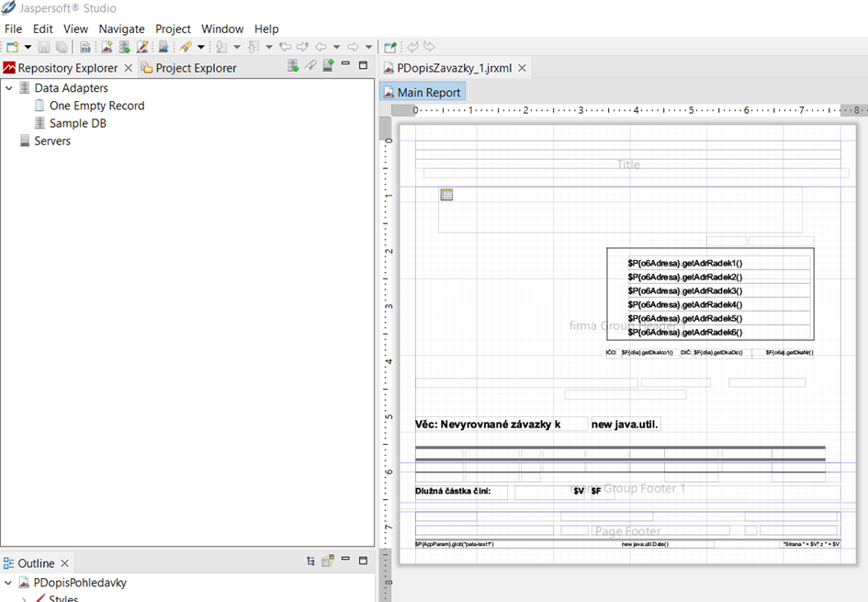868x602 pixels.
Task: Open the Navigate menu
Action: pos(121,28)
